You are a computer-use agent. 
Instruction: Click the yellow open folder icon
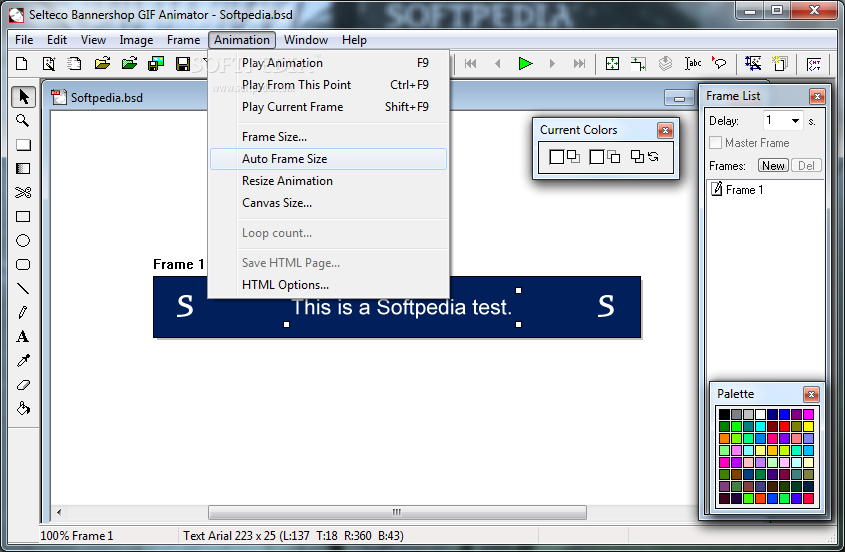click(102, 64)
